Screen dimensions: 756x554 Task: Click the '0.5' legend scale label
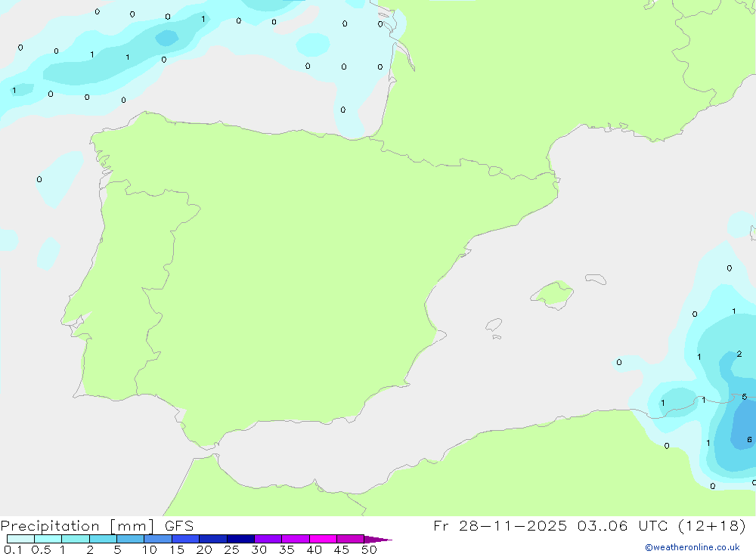(x=41, y=549)
